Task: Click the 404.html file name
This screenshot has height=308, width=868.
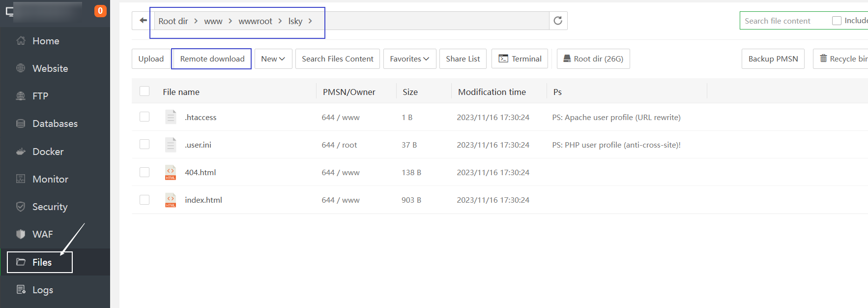Action: 200,172
